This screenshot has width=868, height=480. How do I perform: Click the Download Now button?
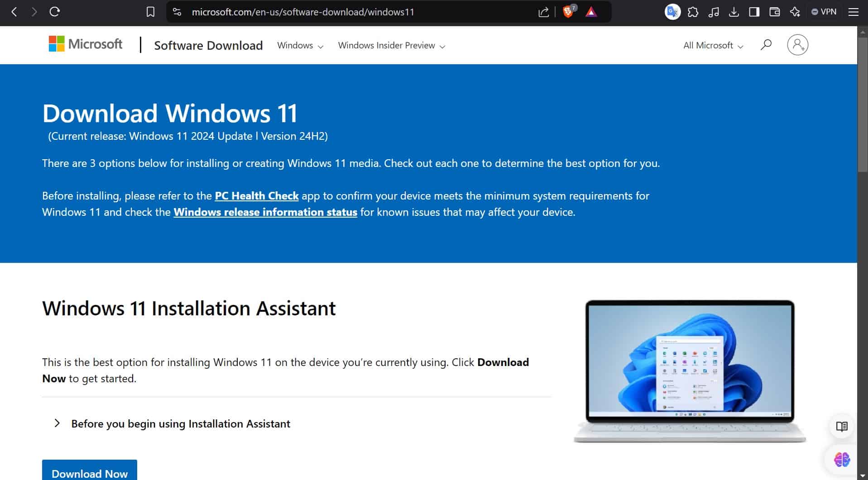89,472
